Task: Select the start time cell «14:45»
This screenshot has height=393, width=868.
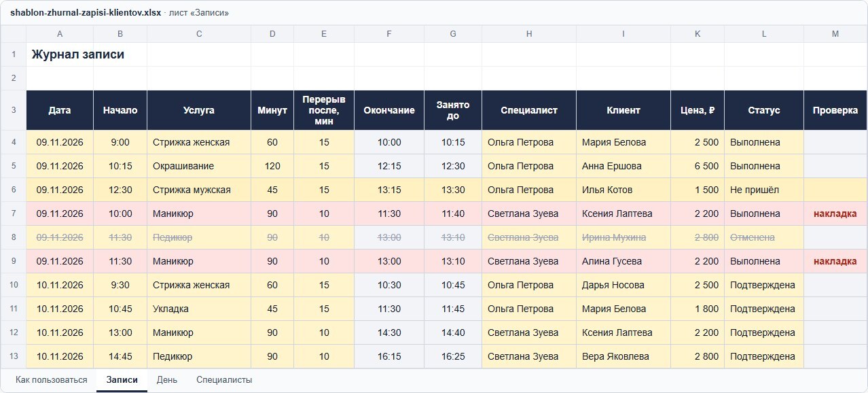Action: [x=120, y=356]
